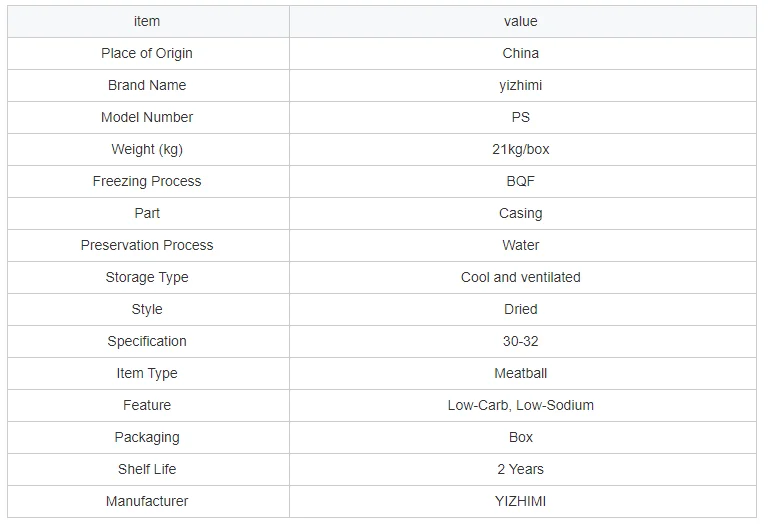Click the 'yizhimi' brand value
Image resolution: width=773 pixels, height=524 pixels.
tap(520, 85)
